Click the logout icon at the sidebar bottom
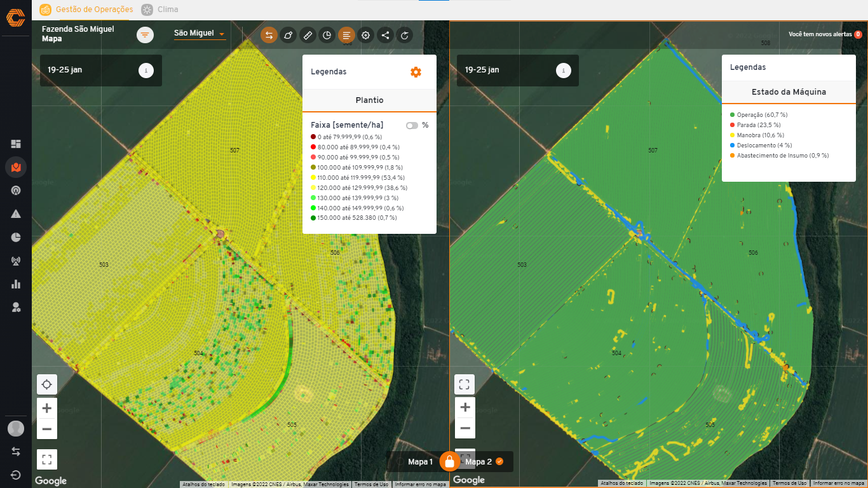 16,475
